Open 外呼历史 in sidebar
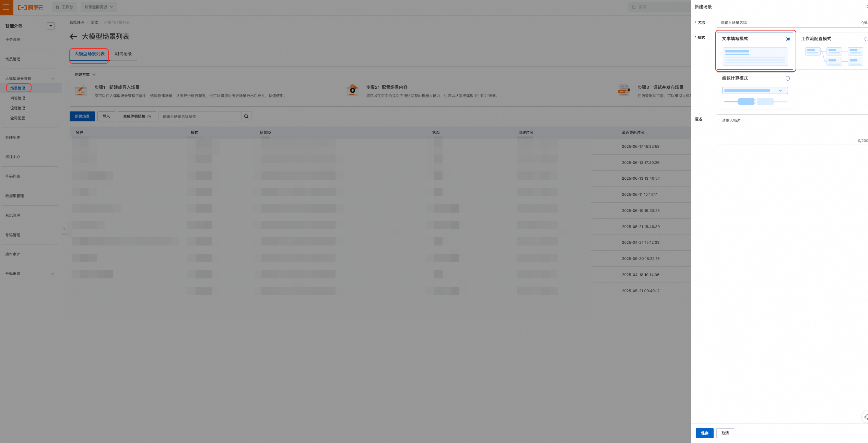The image size is (868, 443). click(x=13, y=137)
